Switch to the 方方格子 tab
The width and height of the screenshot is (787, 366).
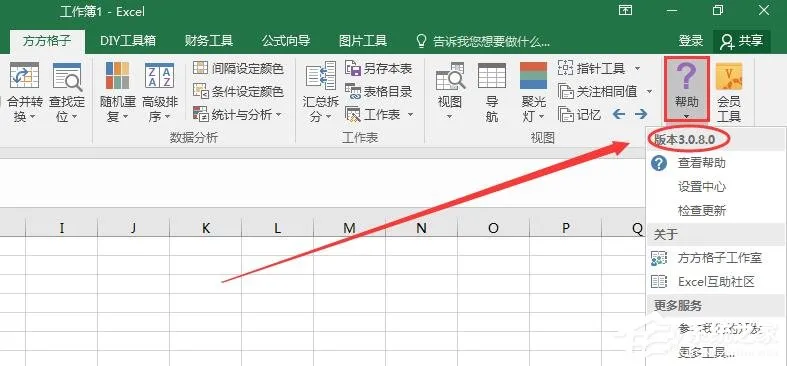(x=47, y=41)
